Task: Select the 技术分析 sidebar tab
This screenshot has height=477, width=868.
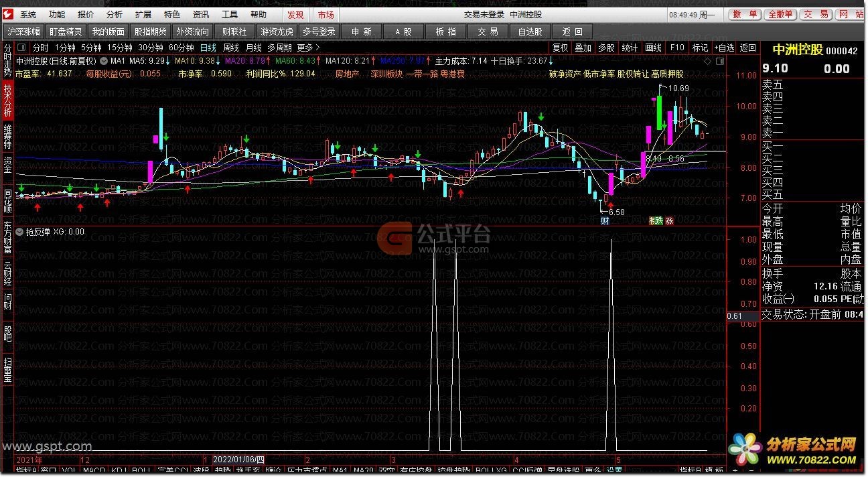Action: pyautogui.click(x=7, y=100)
